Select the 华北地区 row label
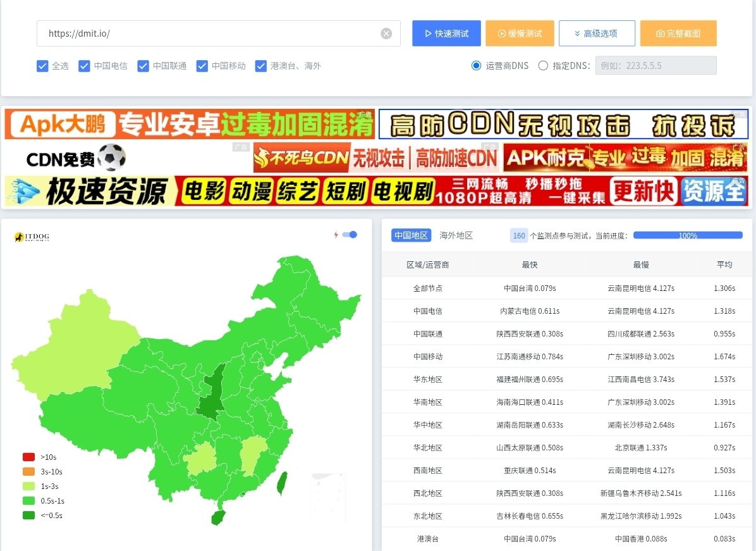This screenshot has width=756, height=551. [x=428, y=448]
